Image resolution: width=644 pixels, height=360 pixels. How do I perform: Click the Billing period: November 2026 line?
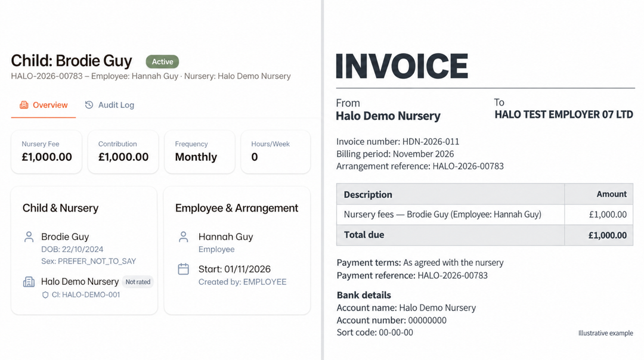point(395,154)
